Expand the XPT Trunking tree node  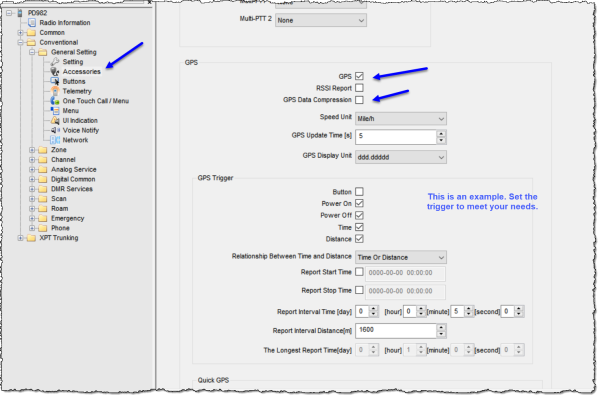coord(20,238)
